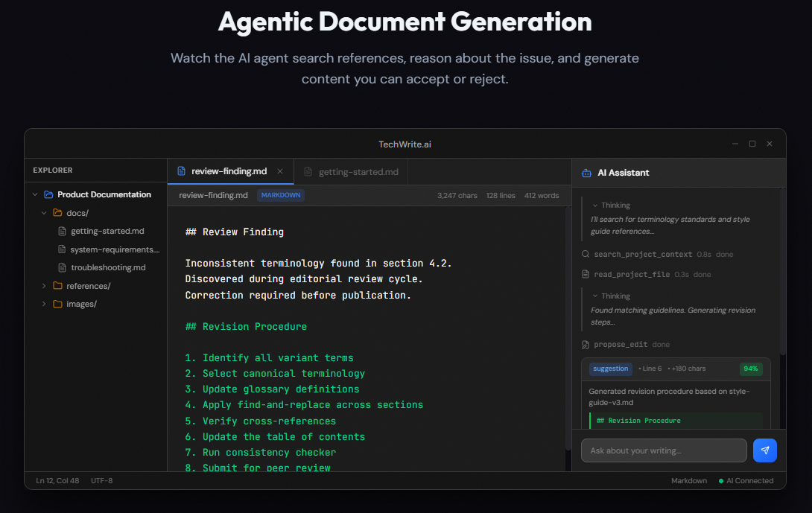
Task: Collapse the first Thinking section
Action: tap(595, 205)
